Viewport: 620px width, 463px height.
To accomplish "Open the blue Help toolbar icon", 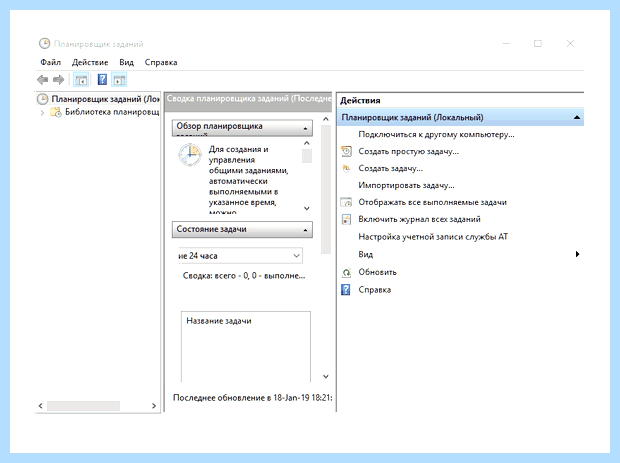I will pos(102,79).
